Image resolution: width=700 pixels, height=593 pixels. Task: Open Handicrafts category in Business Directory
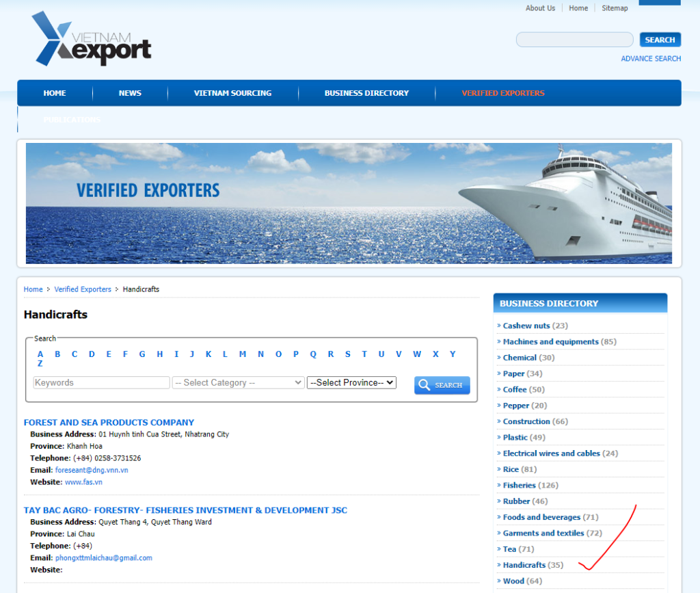click(524, 565)
